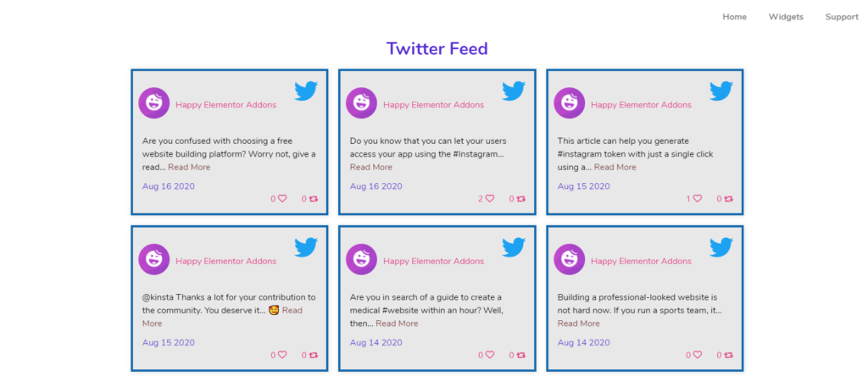868x387 pixels.
Task: Like the tweet about #Instagram app access
Action: tap(490, 198)
